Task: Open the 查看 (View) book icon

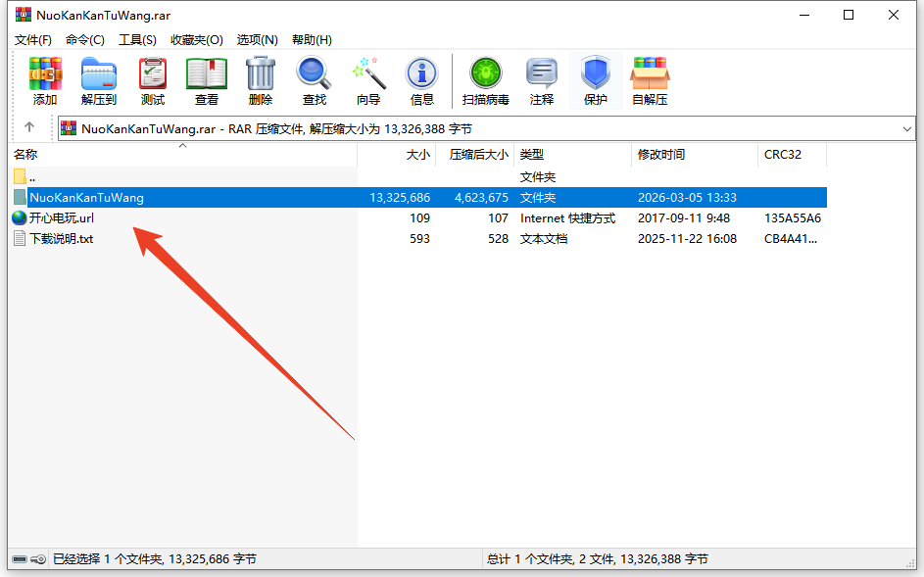Action: 206,80
